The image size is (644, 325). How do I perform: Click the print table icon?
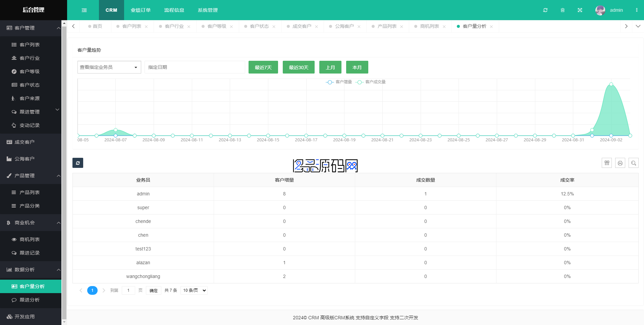coord(620,163)
